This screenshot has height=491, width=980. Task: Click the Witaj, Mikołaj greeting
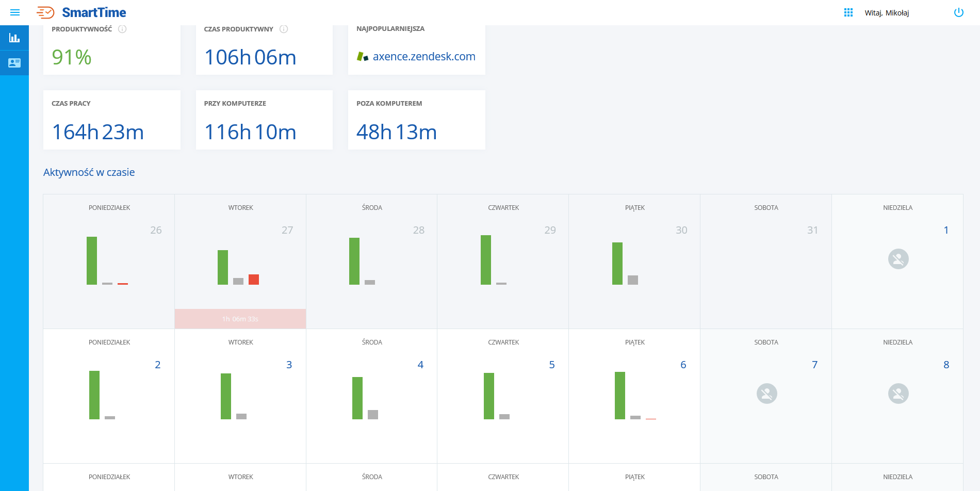coord(887,12)
